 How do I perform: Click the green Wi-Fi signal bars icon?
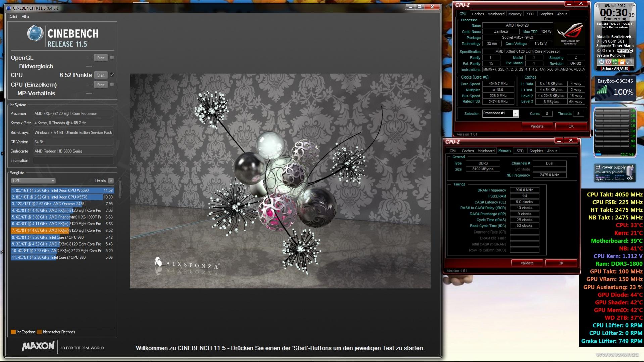602,90
